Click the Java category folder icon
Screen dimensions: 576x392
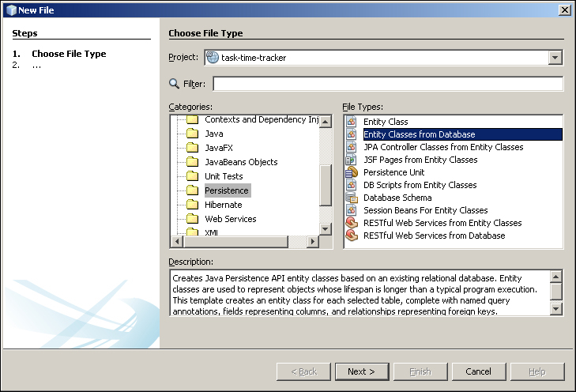pos(192,134)
